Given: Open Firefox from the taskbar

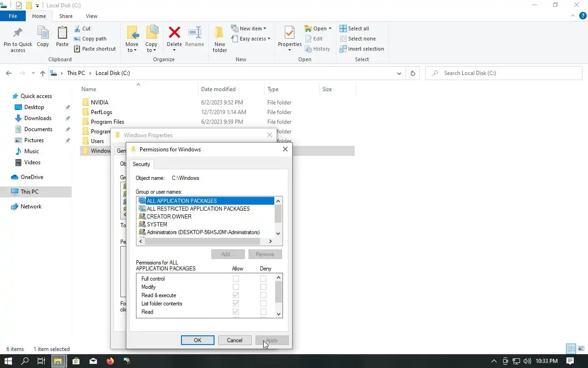Looking at the screenshot, I should tap(110, 361).
